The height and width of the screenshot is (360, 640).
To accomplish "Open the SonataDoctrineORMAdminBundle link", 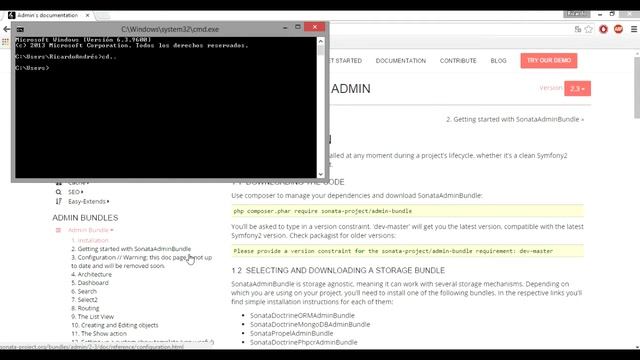I will coord(302,316).
